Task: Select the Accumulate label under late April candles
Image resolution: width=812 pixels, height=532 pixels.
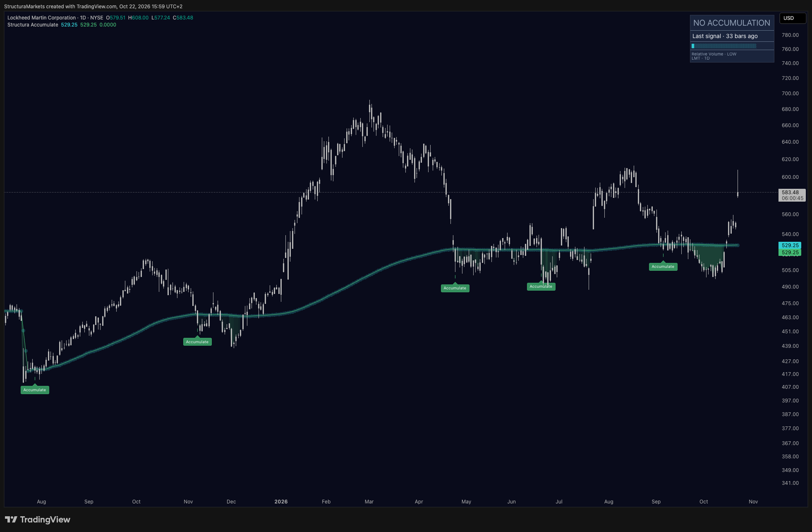Action: (x=455, y=288)
